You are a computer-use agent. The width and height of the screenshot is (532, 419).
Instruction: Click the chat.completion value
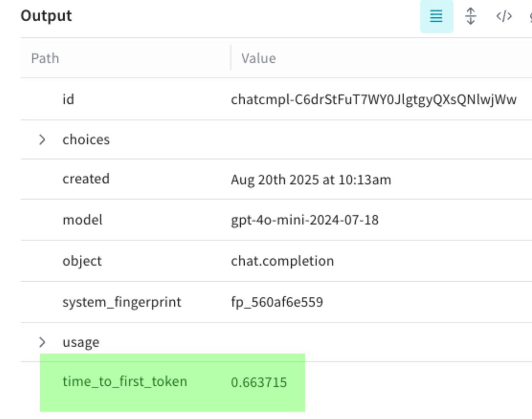(x=282, y=261)
